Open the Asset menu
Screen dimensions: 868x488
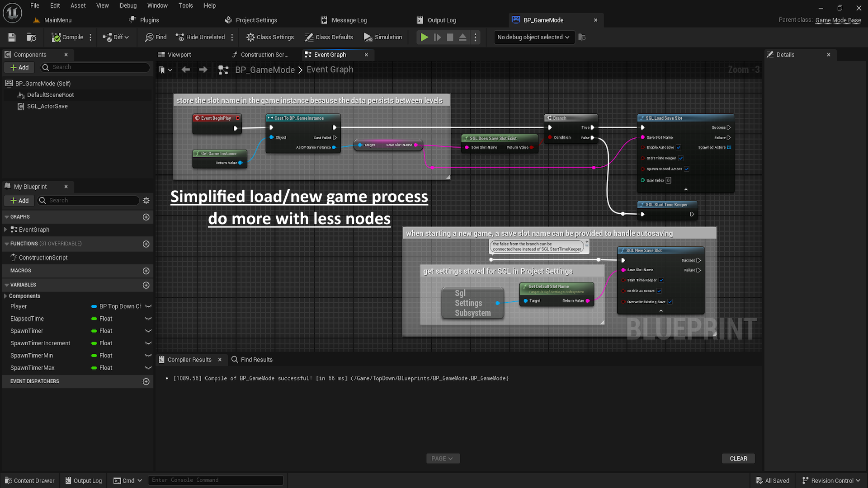(x=78, y=5)
